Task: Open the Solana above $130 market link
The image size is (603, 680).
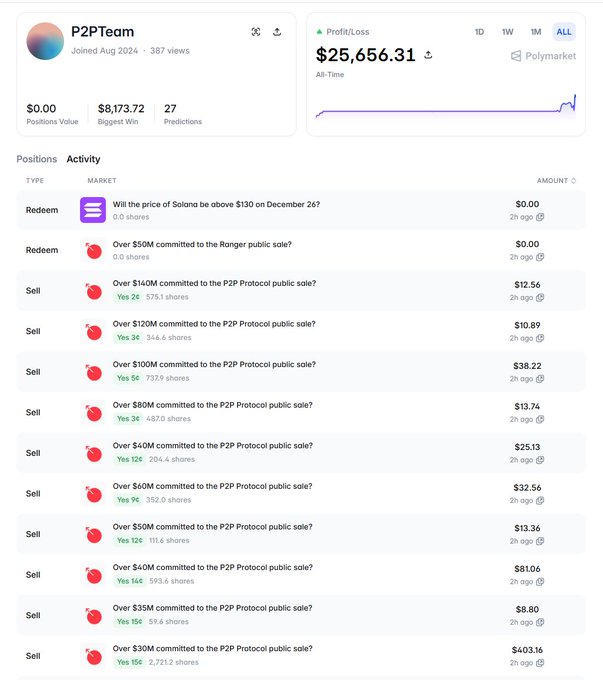Action: click(x=216, y=204)
